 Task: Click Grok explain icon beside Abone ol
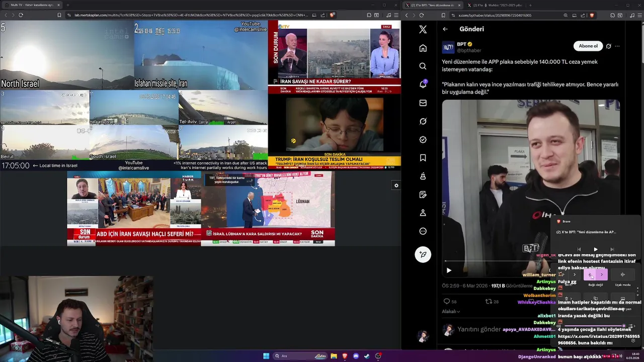608,46
